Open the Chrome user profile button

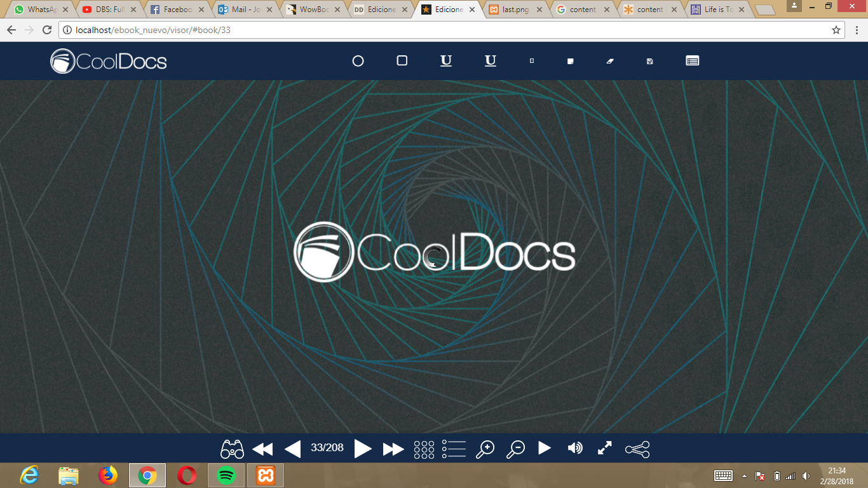(x=794, y=5)
